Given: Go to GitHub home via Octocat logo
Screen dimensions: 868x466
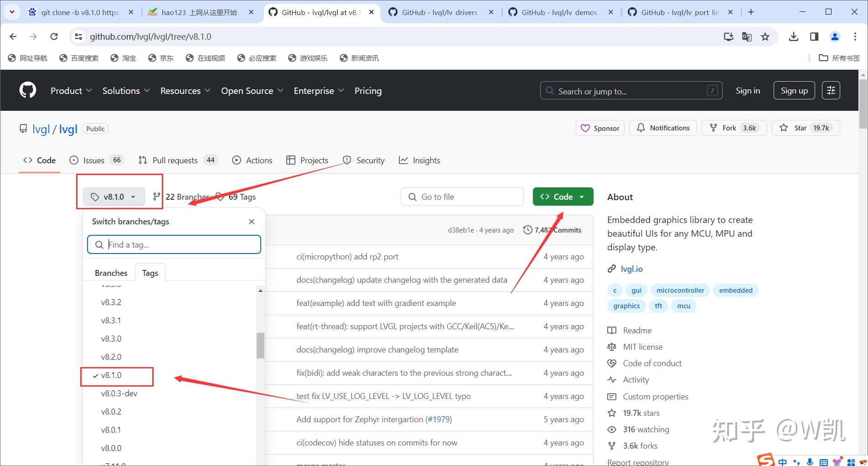Looking at the screenshot, I should tap(28, 90).
